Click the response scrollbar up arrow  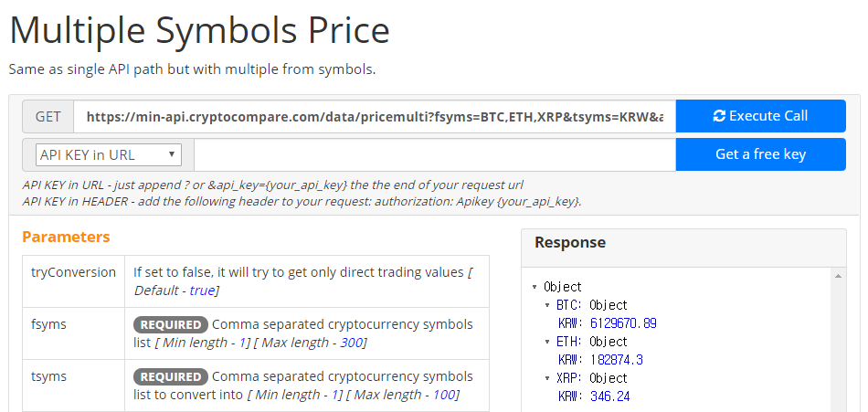coord(838,276)
